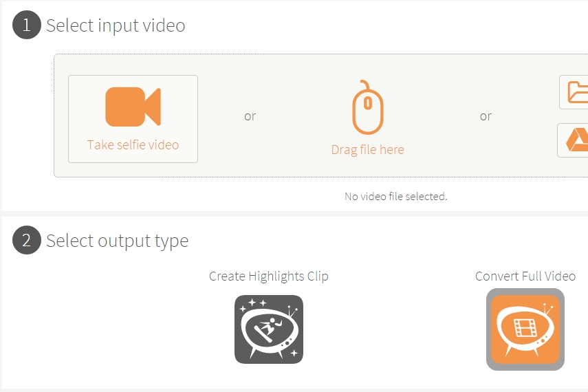Viewport: 588px width, 392px height.
Task: Open the folder browse file button
Action: 574,92
